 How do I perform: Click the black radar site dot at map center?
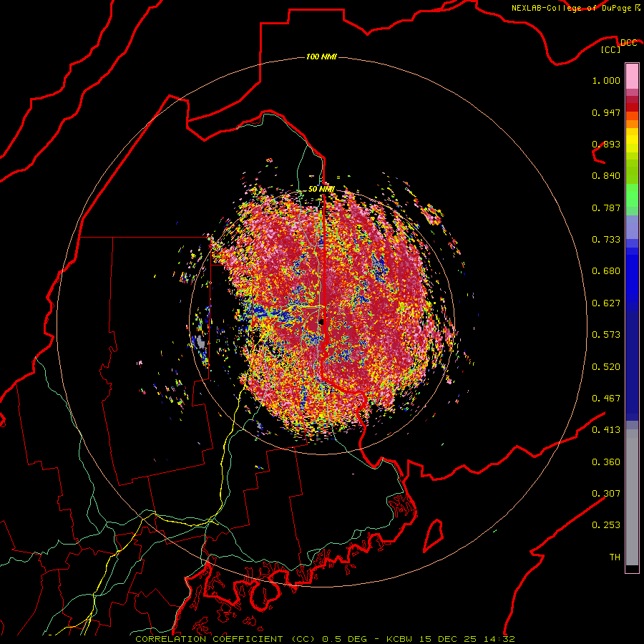coord(321,322)
